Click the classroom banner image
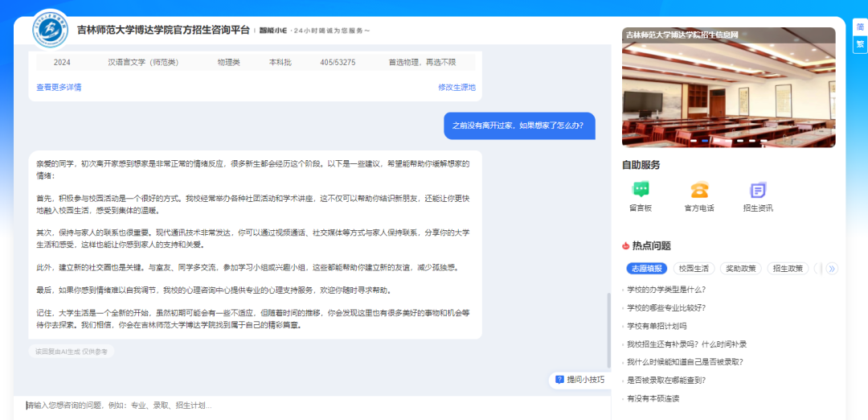868x420 pixels. coord(728,89)
